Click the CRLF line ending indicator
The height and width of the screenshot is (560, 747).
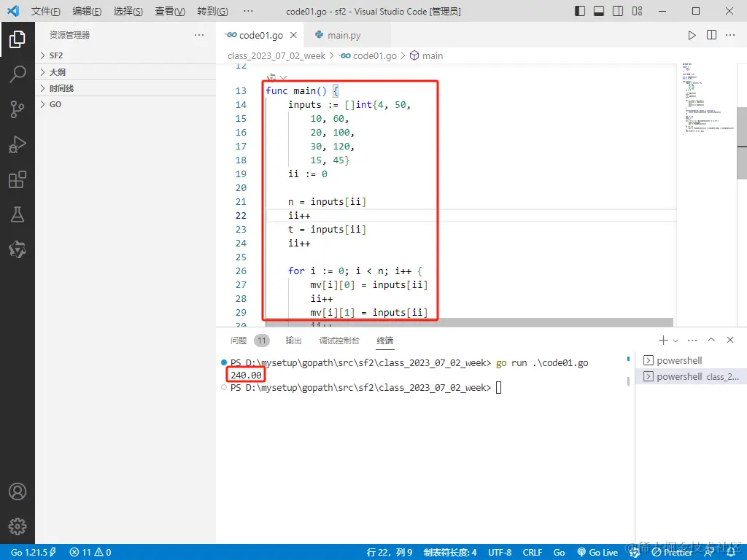coord(532,552)
